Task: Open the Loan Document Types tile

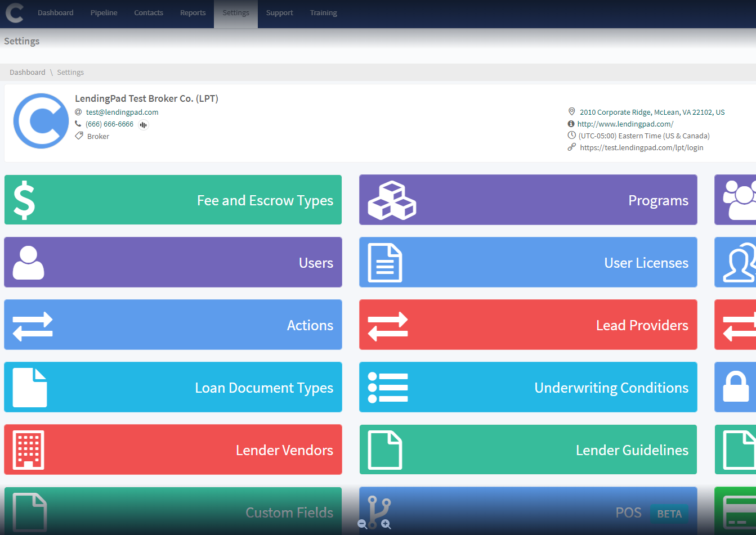Action: pyautogui.click(x=173, y=388)
